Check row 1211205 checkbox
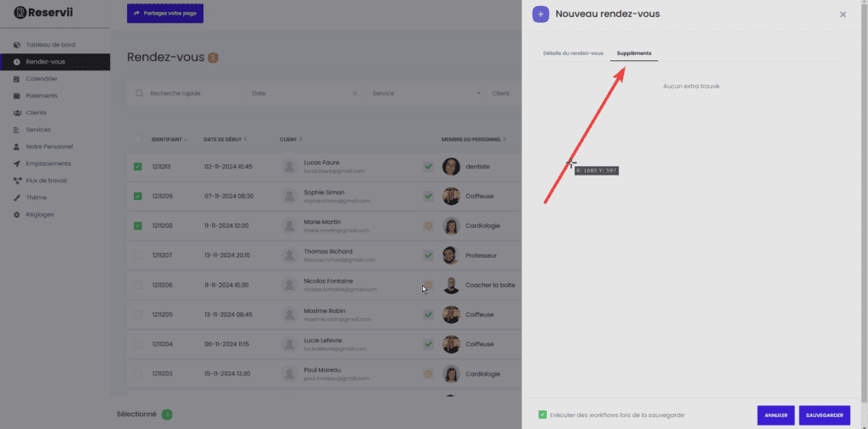868x429 pixels. tap(138, 315)
